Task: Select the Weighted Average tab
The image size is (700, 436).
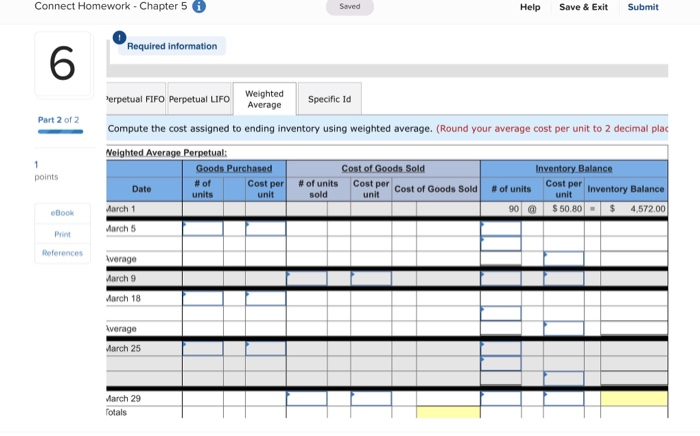Action: (x=264, y=99)
